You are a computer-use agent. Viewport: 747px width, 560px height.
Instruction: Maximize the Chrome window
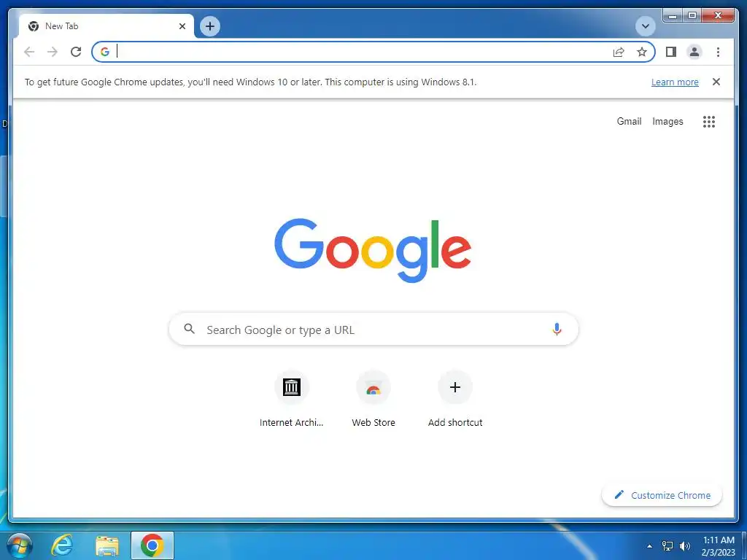coord(692,16)
